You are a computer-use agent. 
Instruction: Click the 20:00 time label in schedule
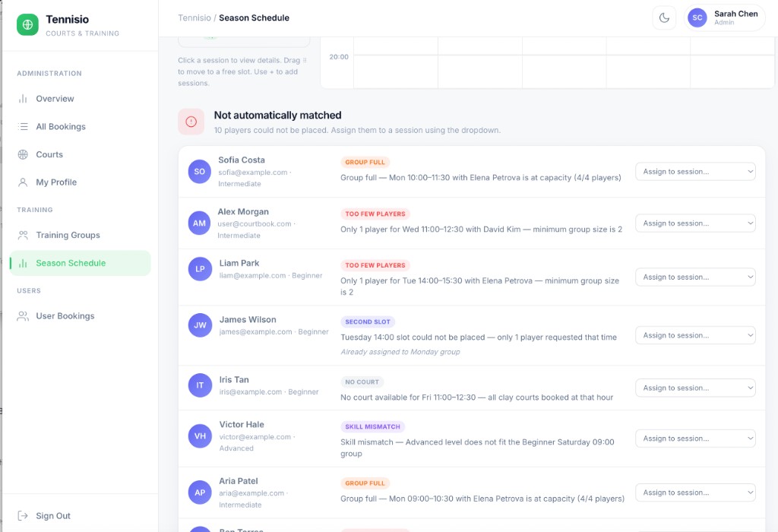point(339,57)
